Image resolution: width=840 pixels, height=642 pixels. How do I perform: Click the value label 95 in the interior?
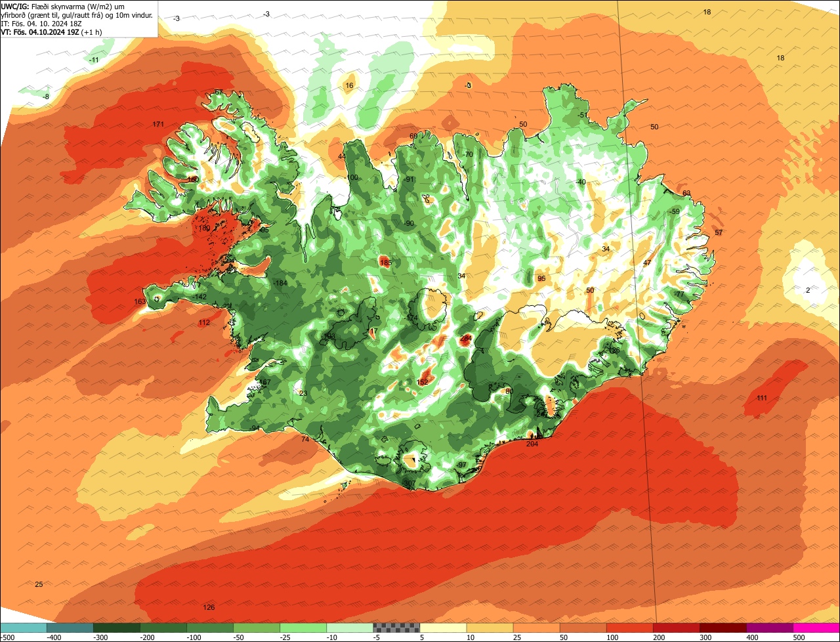point(541,278)
